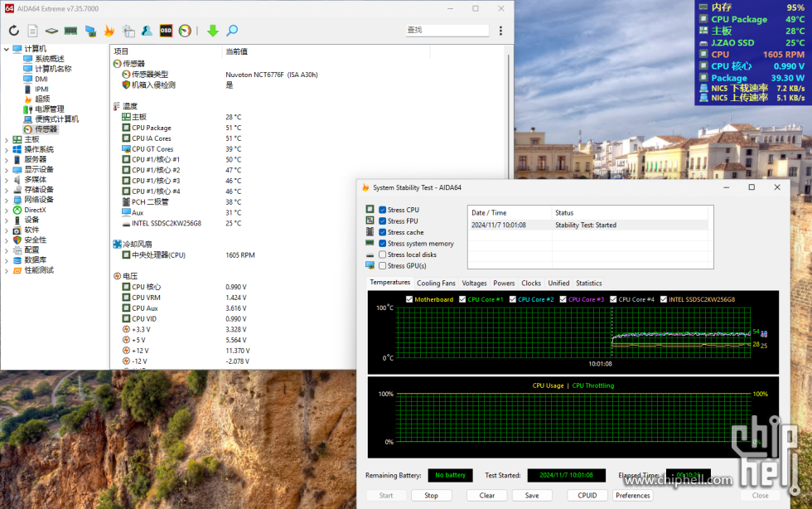Click the memory module toolbar icon

(71, 31)
